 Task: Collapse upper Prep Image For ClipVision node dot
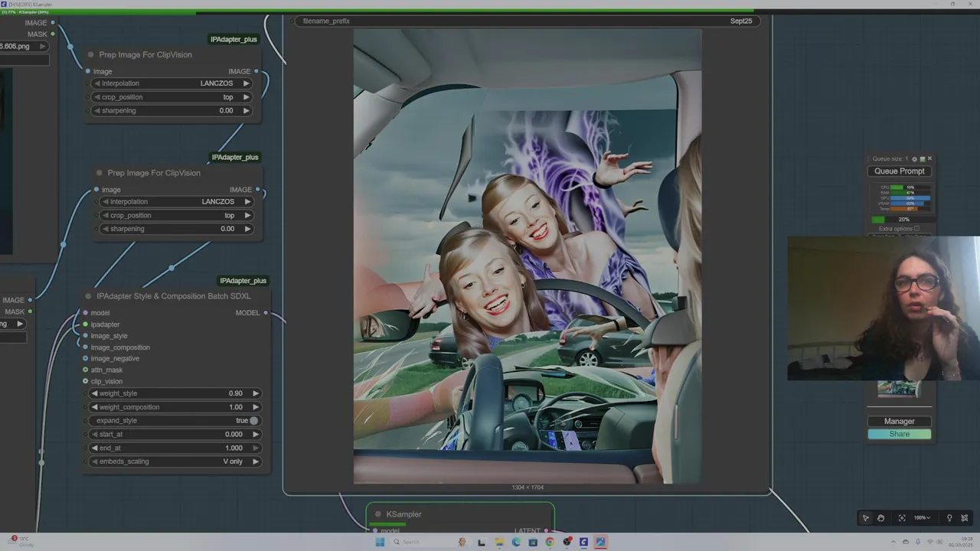(91, 55)
